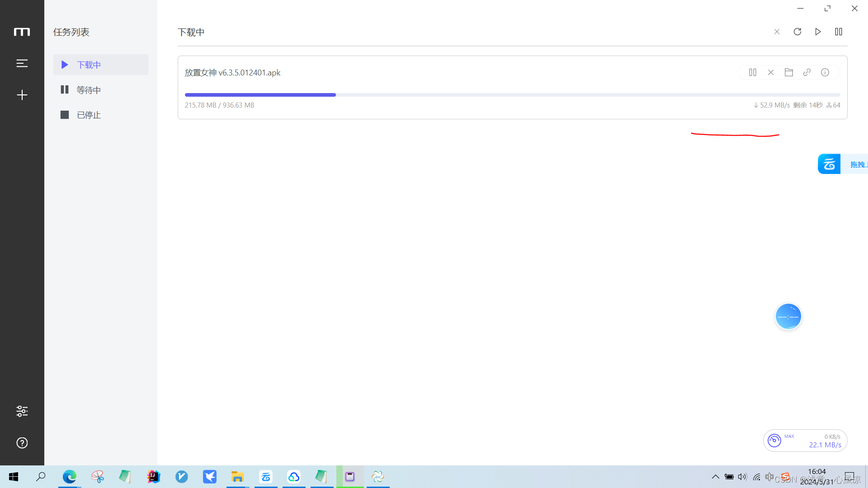Select the 下载中 downloading tab
The image size is (868, 488).
click(89, 65)
